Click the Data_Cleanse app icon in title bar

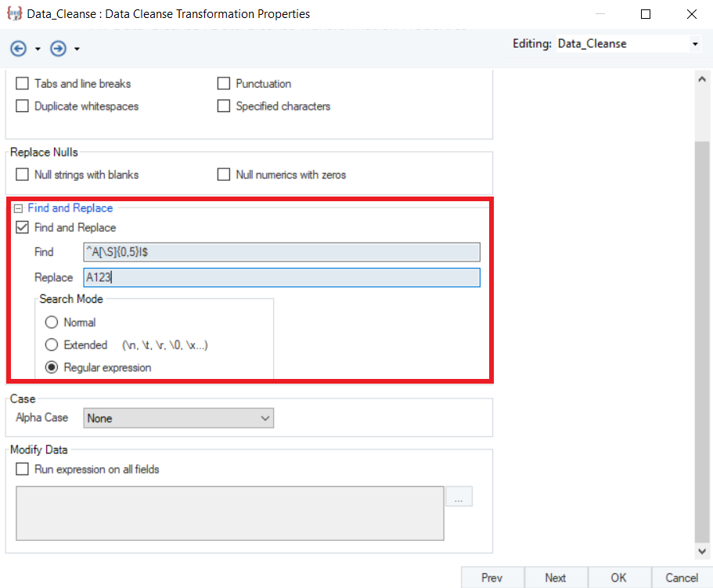(x=13, y=14)
